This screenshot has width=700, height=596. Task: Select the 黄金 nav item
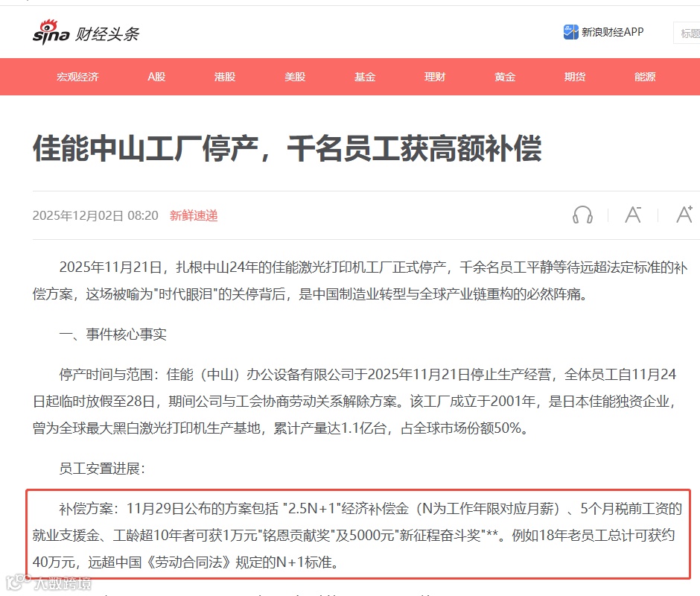[x=505, y=77]
